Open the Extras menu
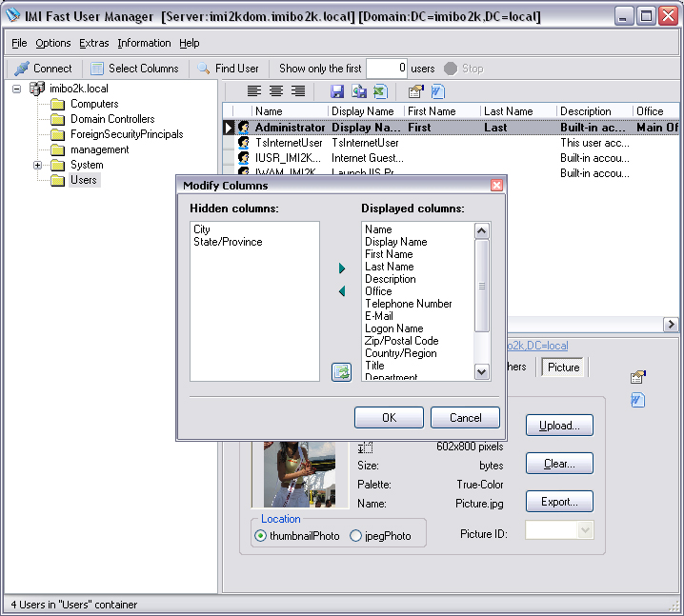This screenshot has height=616, width=684. [93, 43]
